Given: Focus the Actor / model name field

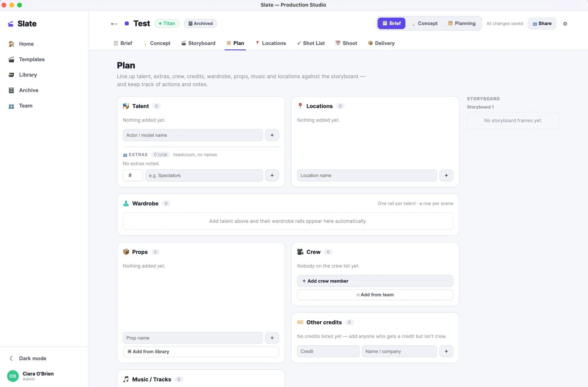Looking at the screenshot, I should [x=193, y=135].
